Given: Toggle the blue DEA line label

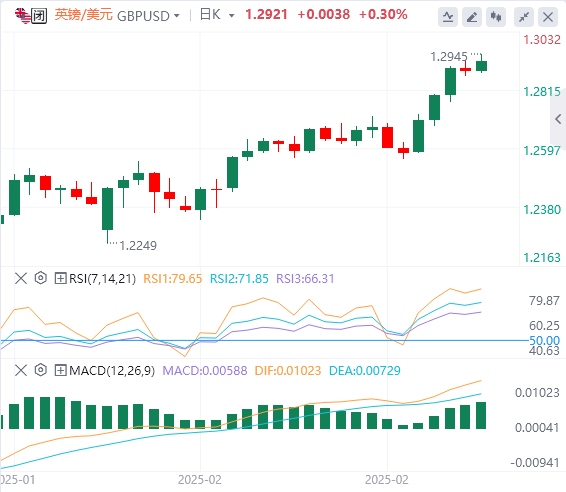Looking at the screenshot, I should tap(365, 371).
